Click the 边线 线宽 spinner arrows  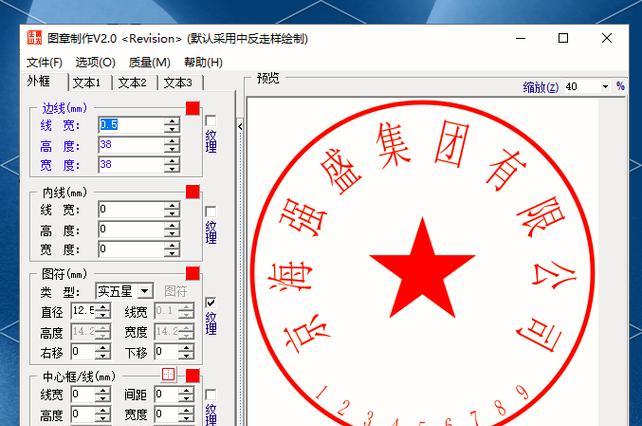[172, 125]
